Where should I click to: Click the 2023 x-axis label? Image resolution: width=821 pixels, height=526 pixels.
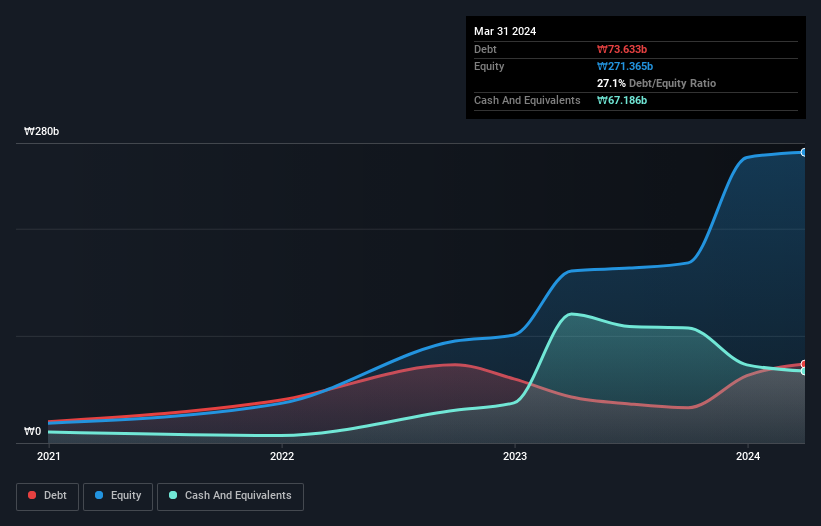click(x=515, y=456)
